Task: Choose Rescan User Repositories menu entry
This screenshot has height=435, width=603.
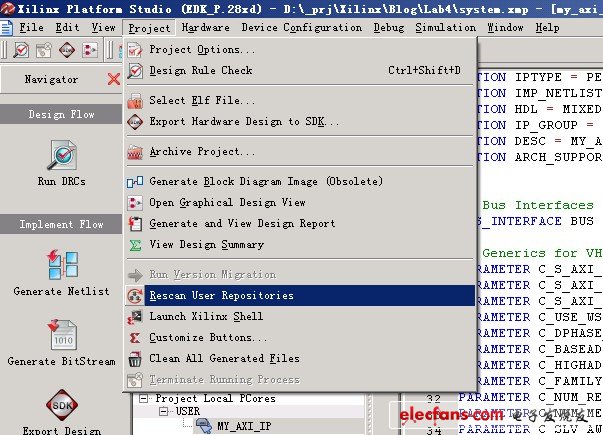Action: [x=221, y=296]
